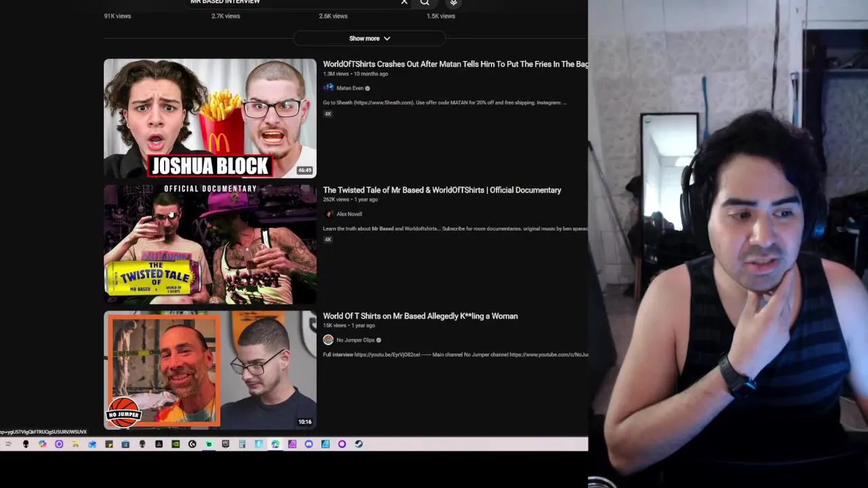Open Calculator from the taskbar

point(242,444)
